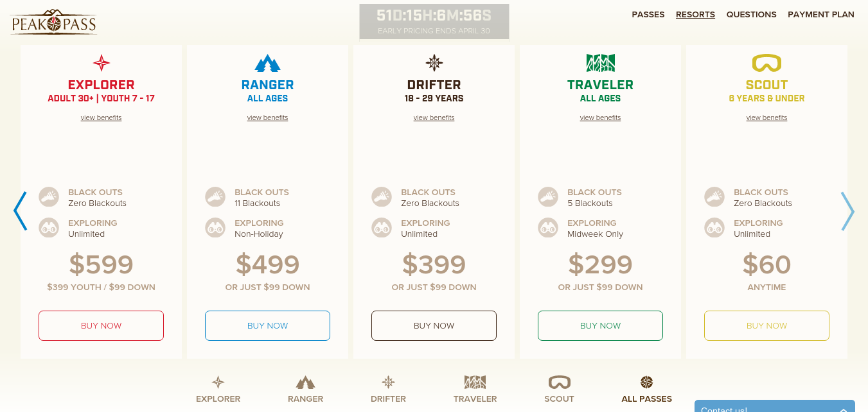Expand the Contact us chat widget
The width and height of the screenshot is (868, 412).
click(x=774, y=407)
